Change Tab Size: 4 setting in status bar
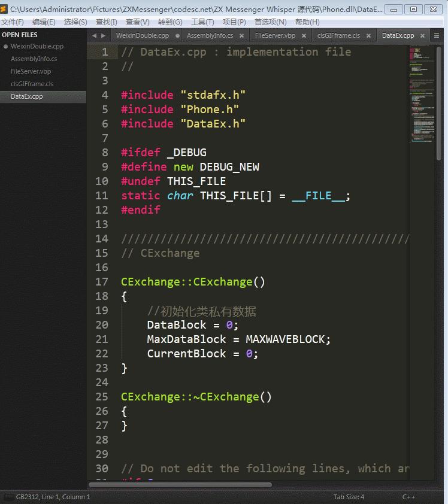Viewport: 448px width, 504px height. pos(349,497)
